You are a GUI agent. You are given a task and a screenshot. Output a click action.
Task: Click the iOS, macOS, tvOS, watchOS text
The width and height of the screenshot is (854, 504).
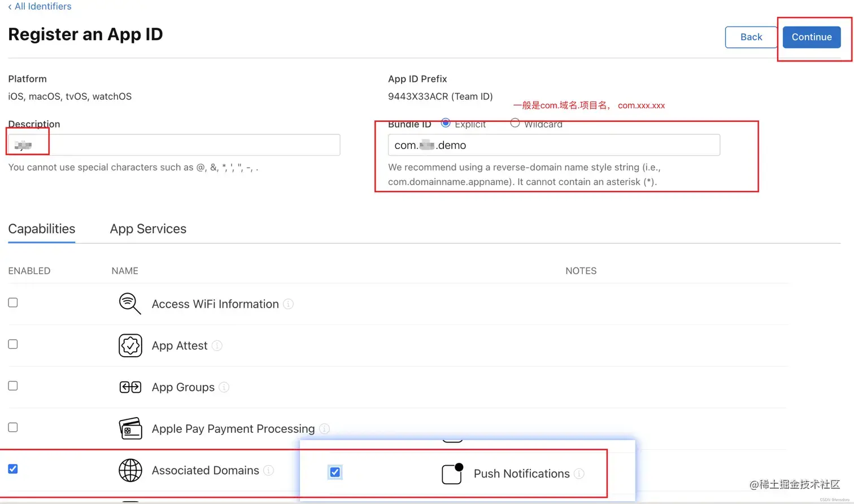point(70,97)
